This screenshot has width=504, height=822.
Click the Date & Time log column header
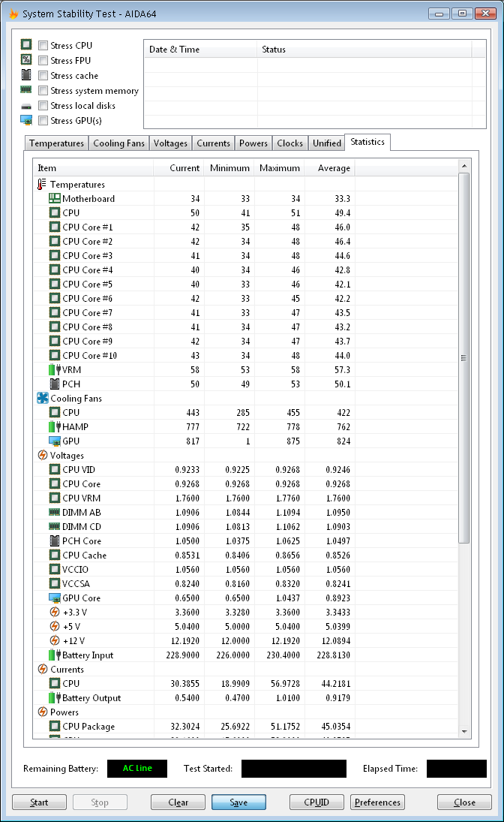(x=201, y=50)
